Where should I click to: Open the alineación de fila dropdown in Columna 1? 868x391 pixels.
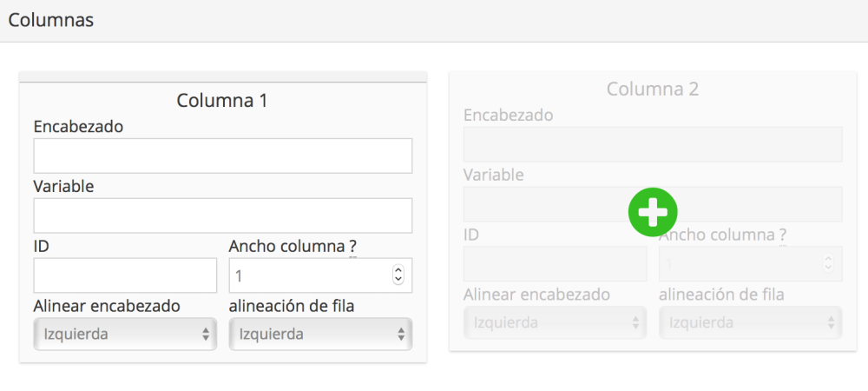[320, 334]
